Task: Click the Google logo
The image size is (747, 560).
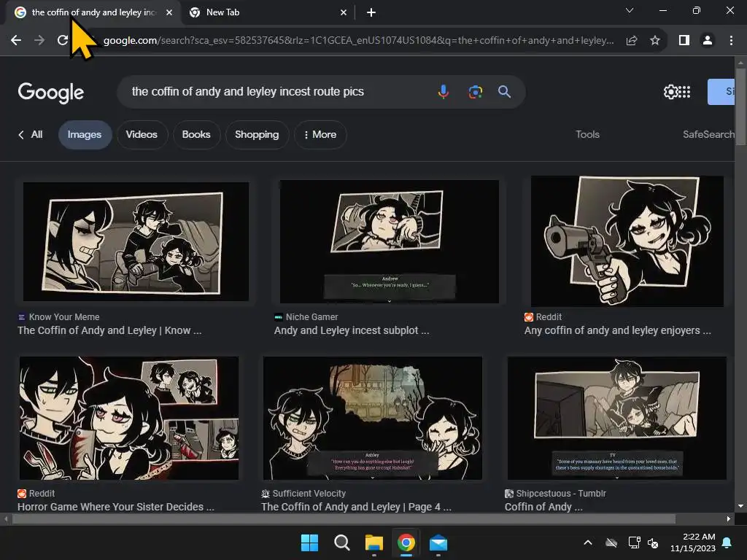Action: pos(51,93)
